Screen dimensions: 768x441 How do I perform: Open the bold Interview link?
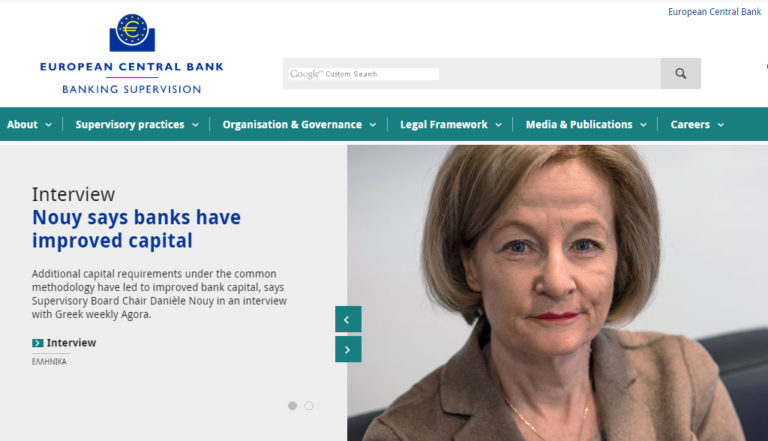tap(72, 343)
